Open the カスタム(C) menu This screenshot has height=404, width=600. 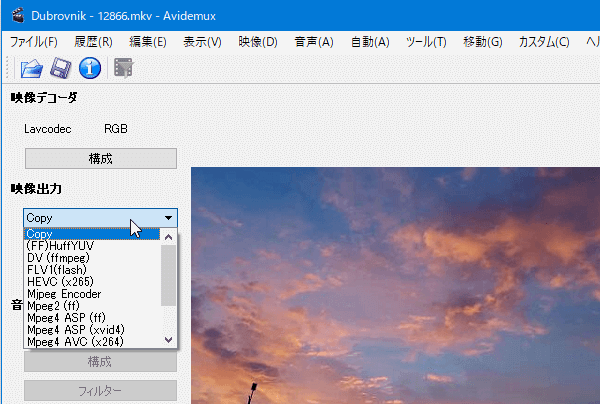[x=544, y=42]
